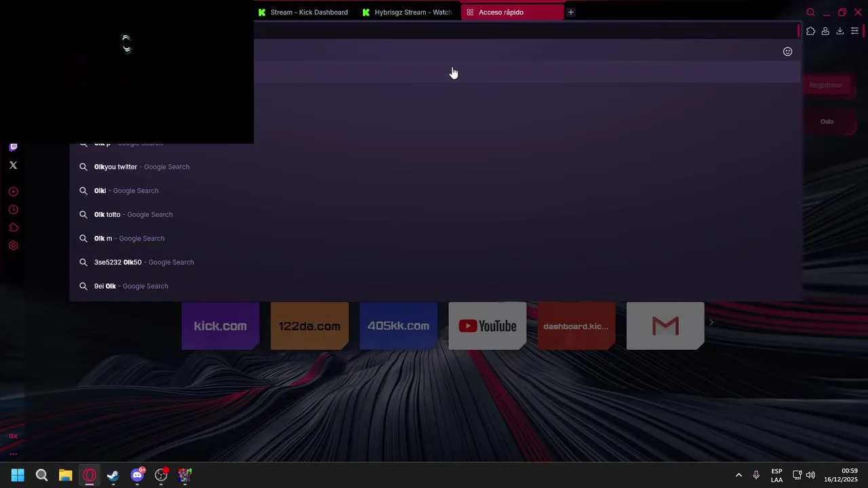Open the kick.com speed dial tile
This screenshot has width=868, height=488.
point(220,326)
